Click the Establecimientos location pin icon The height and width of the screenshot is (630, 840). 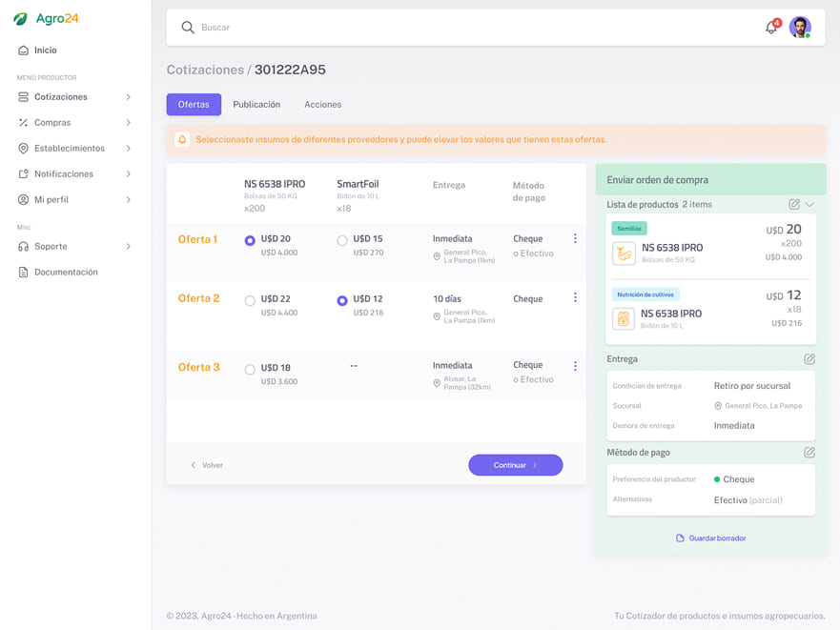click(23, 149)
